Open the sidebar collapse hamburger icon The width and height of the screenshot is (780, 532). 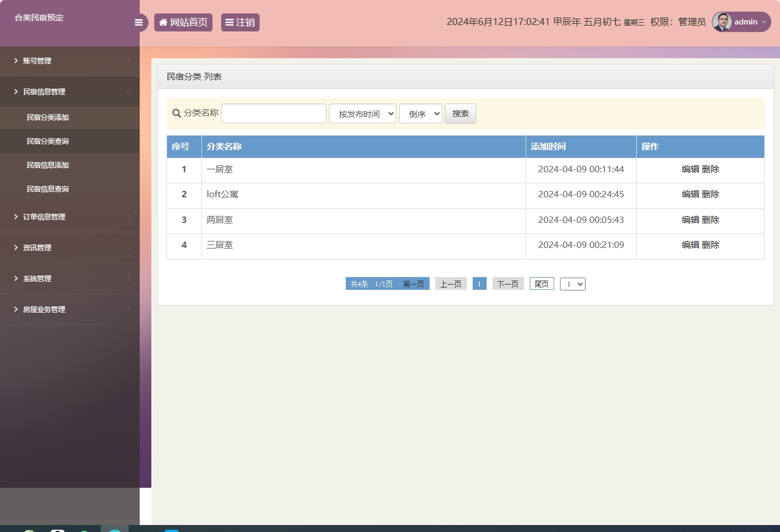pyautogui.click(x=139, y=22)
